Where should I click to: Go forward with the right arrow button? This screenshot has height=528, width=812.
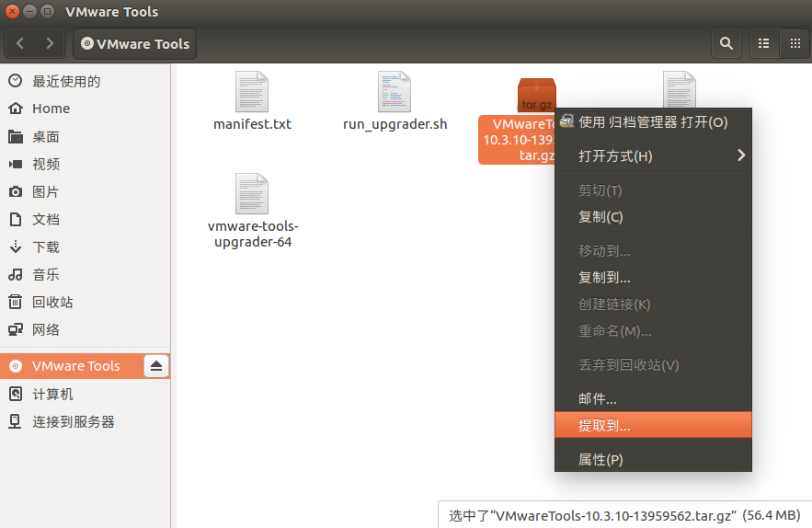tap(49, 43)
